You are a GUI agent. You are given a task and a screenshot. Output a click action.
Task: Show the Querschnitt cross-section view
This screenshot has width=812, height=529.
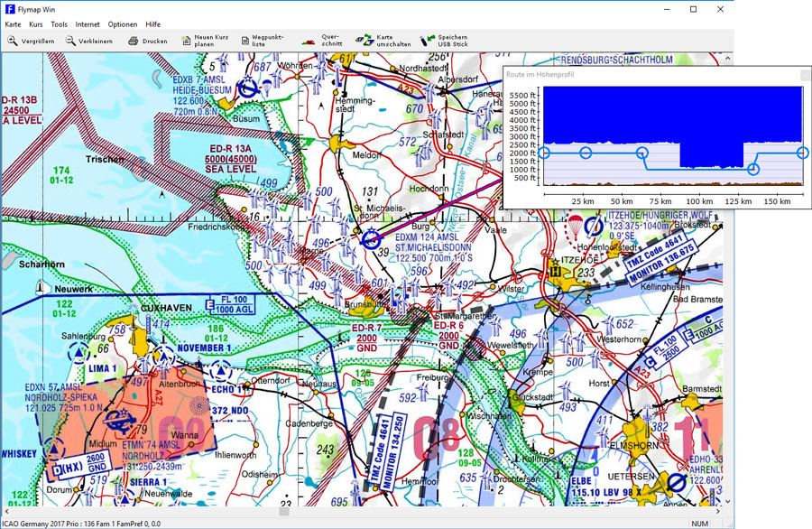[x=321, y=41]
